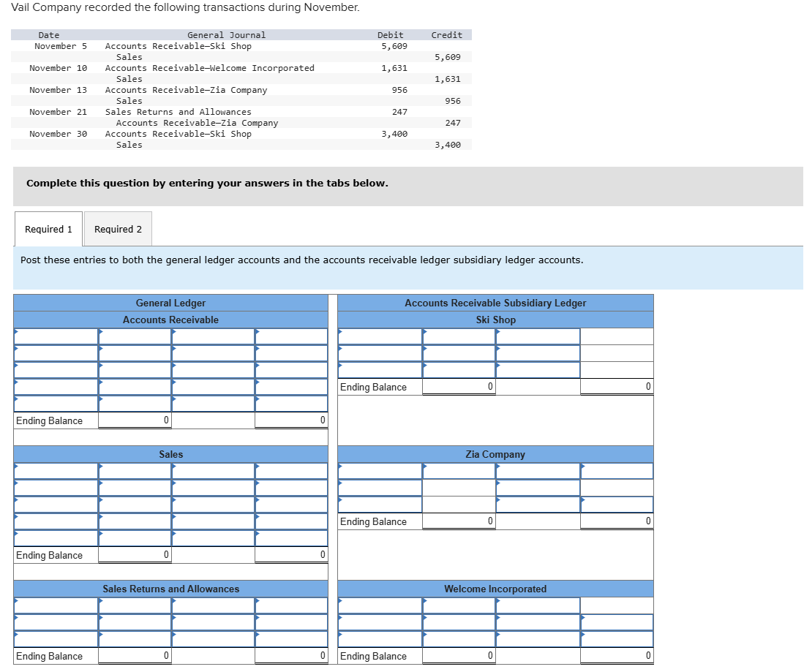Click the Ending Balance field in Zia Company ledger

[459, 521]
